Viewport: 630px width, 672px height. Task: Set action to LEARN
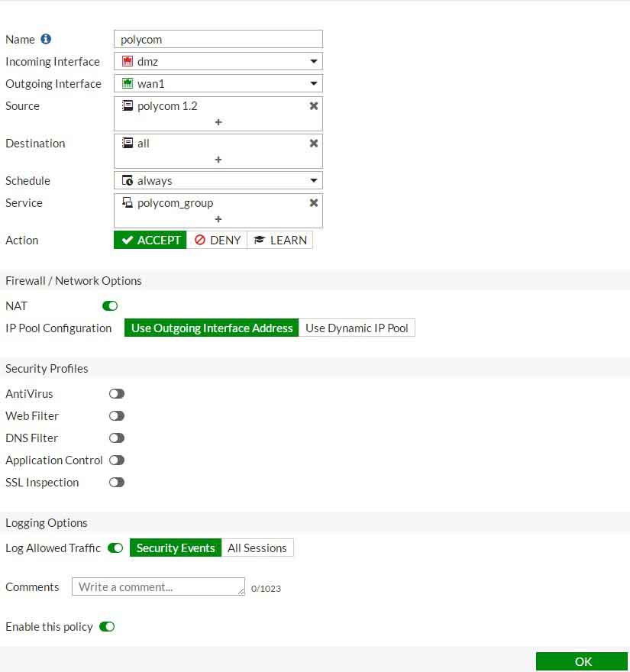point(279,240)
